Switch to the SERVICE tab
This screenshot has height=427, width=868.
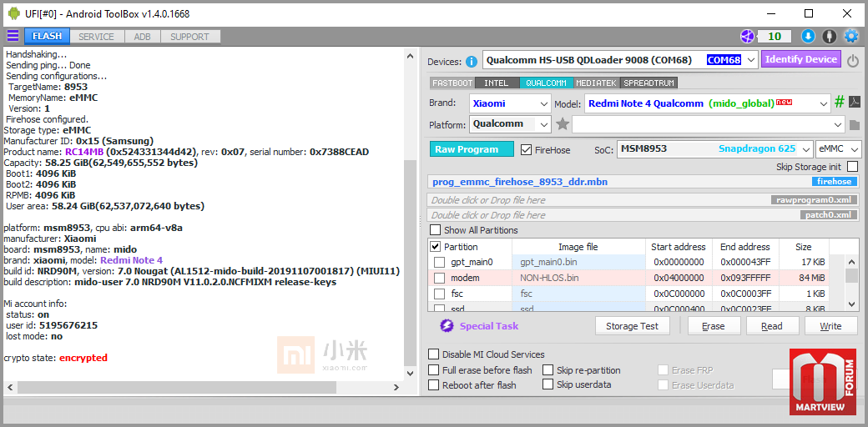[96, 37]
